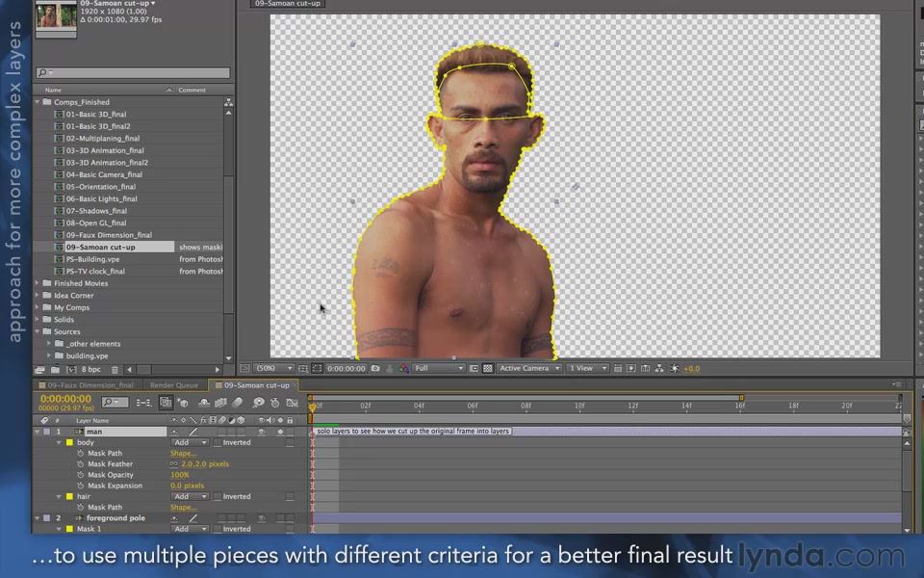Viewport: 924px width, 578px height.
Task: Collapse the man layer properties
Action: coord(38,432)
